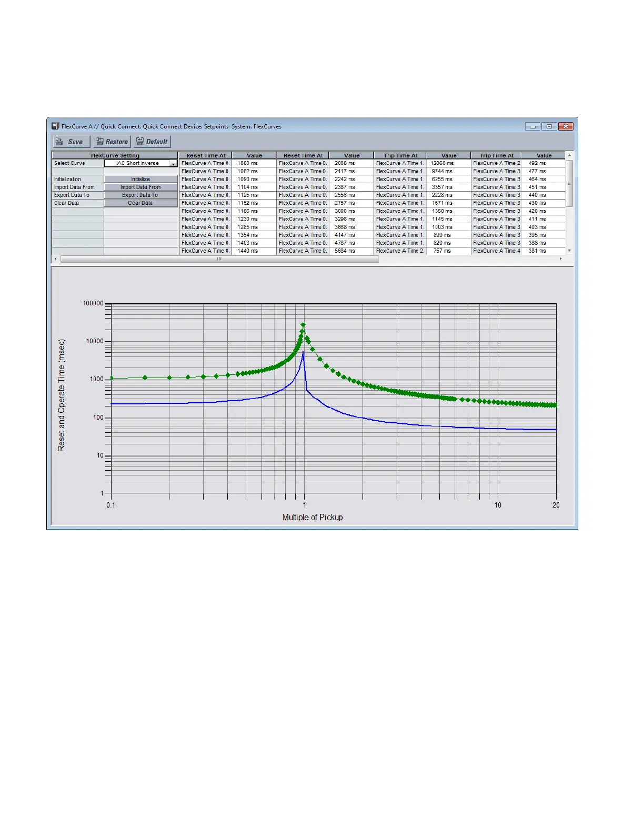This screenshot has width=644, height=834.
Task: Select the 430 ms value cell
Action: click(544, 203)
